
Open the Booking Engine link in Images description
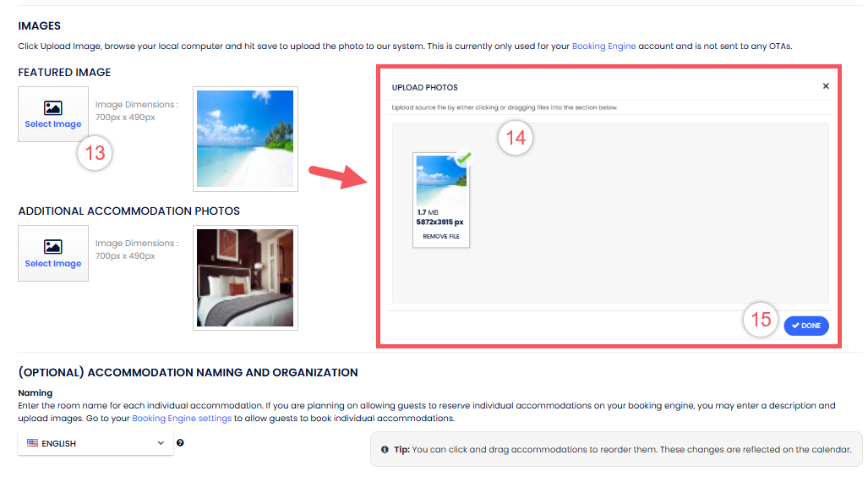tap(603, 46)
